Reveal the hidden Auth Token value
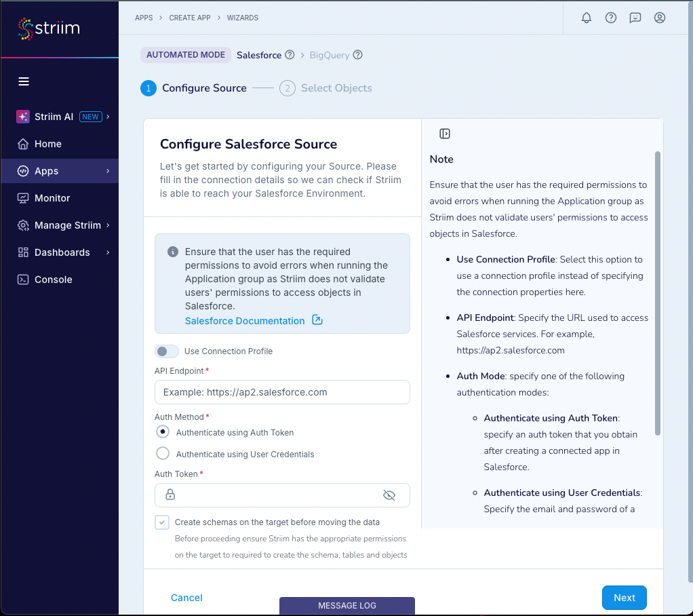This screenshot has height=616, width=693. click(x=389, y=495)
